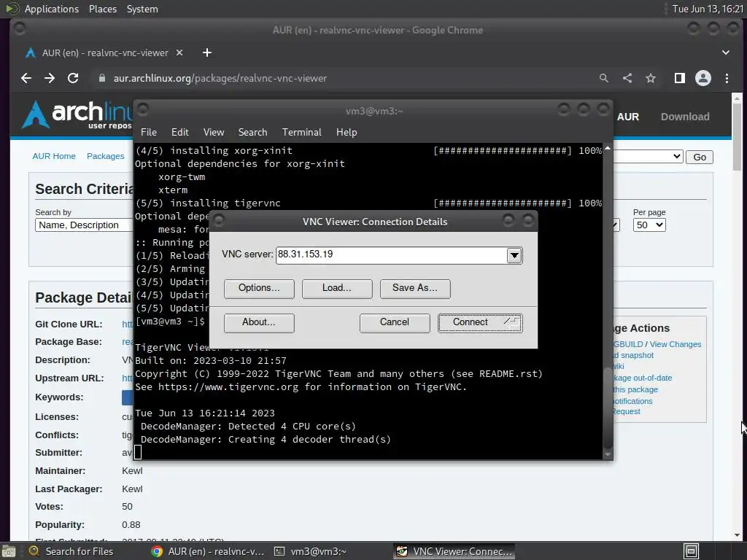Screen dimensions: 747x560
Task: Click the Go button on AUR page
Action: point(700,157)
